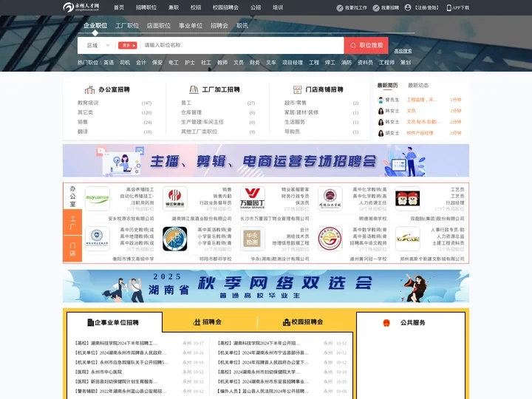Click the 企事业单位招聘 building icon

[x=90, y=322]
